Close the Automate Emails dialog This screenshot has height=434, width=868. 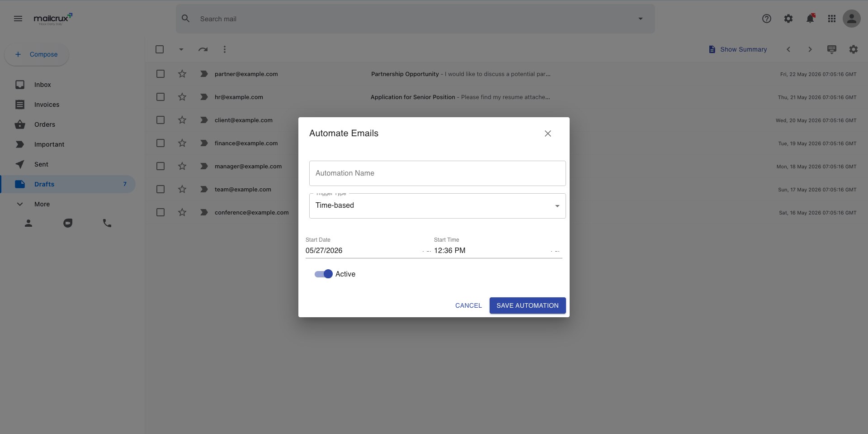pyautogui.click(x=548, y=134)
